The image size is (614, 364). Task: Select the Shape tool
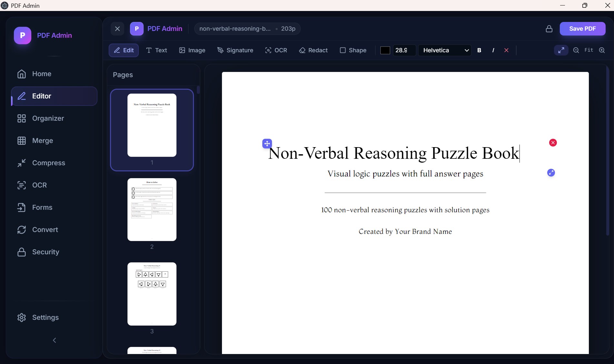[353, 50]
